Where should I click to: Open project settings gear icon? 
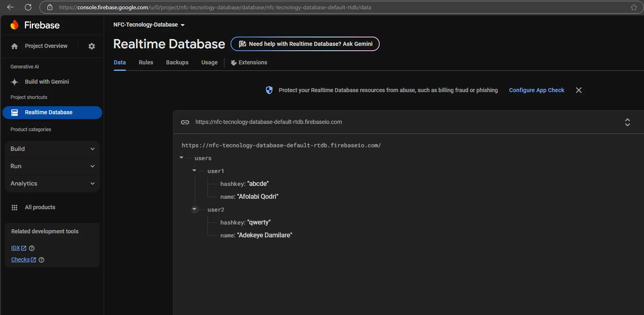(x=92, y=46)
